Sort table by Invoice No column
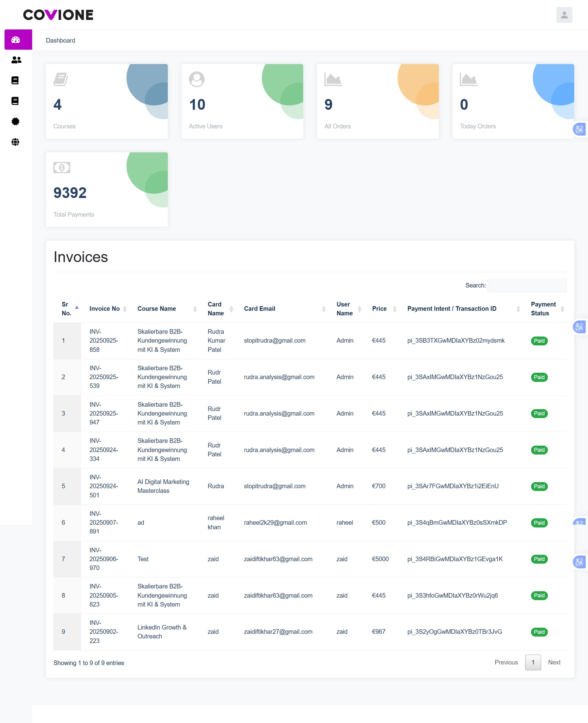The width and height of the screenshot is (588, 723). (105, 308)
